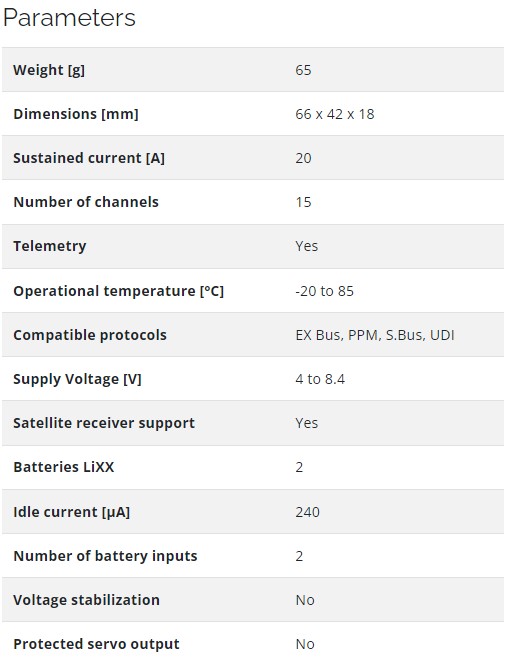Screen dimensions: 511x669
Task: Select the Dimensions [mm] label
Action: pos(76,114)
